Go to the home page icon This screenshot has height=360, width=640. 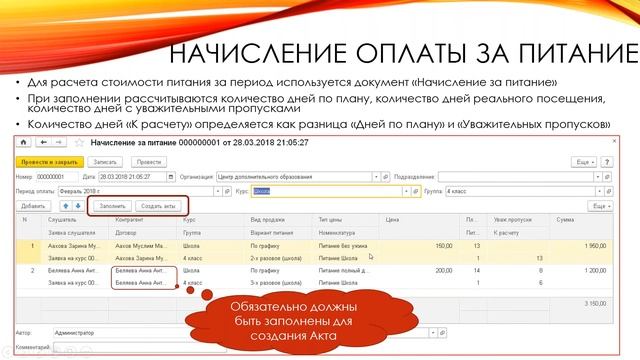click(23, 142)
